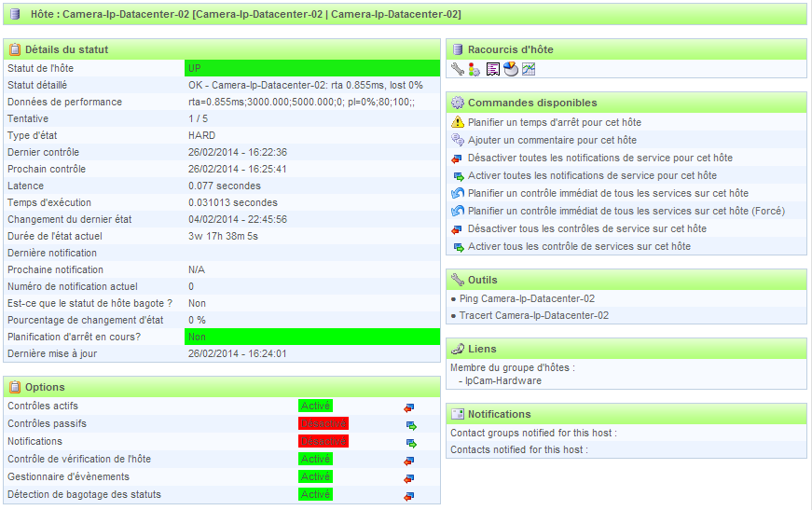Viewport: 812px width, 510px height.
Task: Click 'Contacts notified for this host' label
Action: point(519,450)
